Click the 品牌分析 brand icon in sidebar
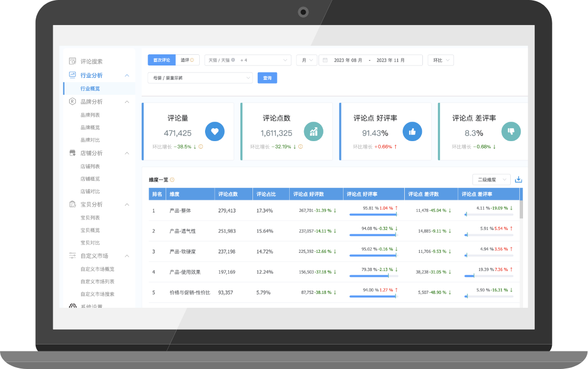The image size is (588, 369). click(x=72, y=102)
